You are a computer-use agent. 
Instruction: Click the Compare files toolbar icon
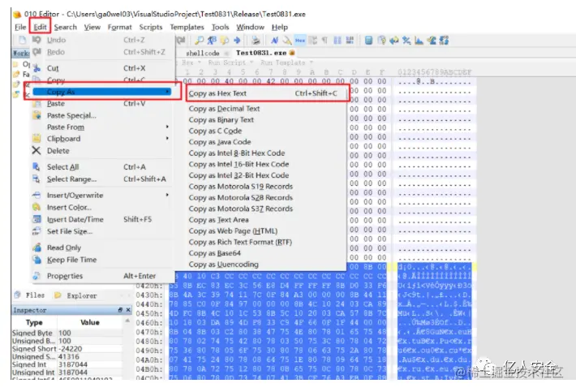click(394, 41)
